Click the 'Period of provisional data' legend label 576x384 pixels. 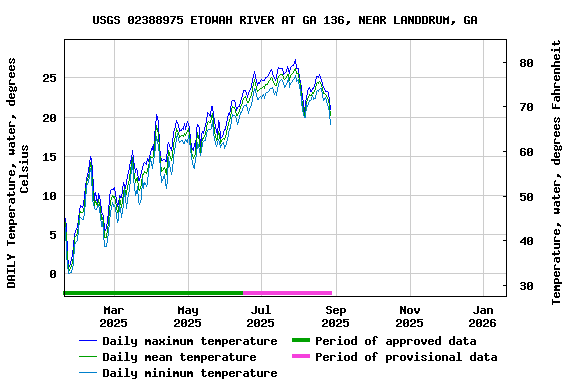pyautogui.click(x=406, y=357)
